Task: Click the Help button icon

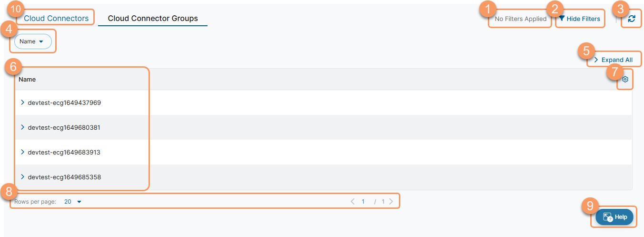Action: click(607, 217)
